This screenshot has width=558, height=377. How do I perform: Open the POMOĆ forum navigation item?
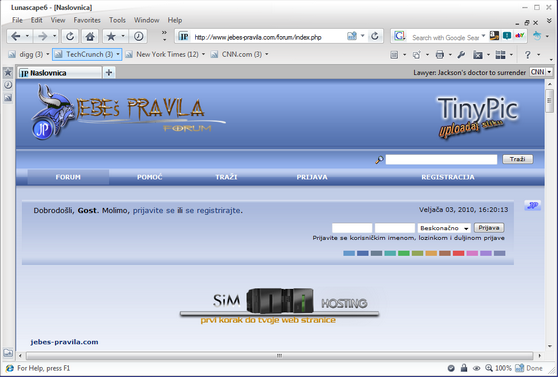pos(149,177)
